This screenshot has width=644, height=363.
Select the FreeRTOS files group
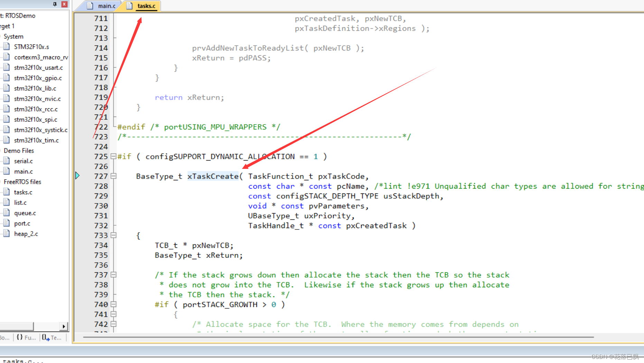click(22, 182)
